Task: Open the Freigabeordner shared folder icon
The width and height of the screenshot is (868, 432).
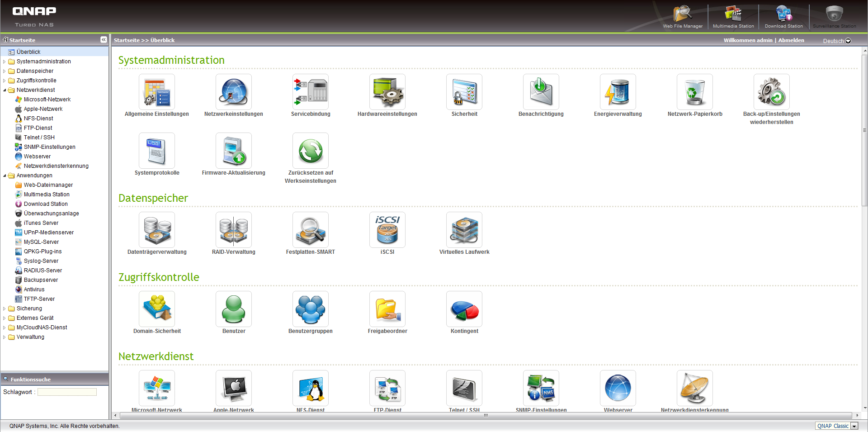Action: point(387,309)
